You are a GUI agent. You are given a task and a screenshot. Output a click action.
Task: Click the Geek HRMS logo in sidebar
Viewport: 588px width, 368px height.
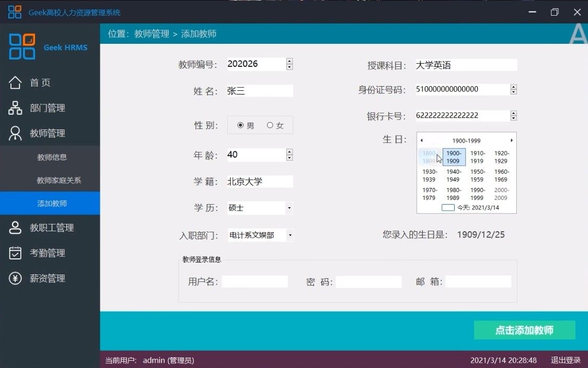pyautogui.click(x=22, y=47)
